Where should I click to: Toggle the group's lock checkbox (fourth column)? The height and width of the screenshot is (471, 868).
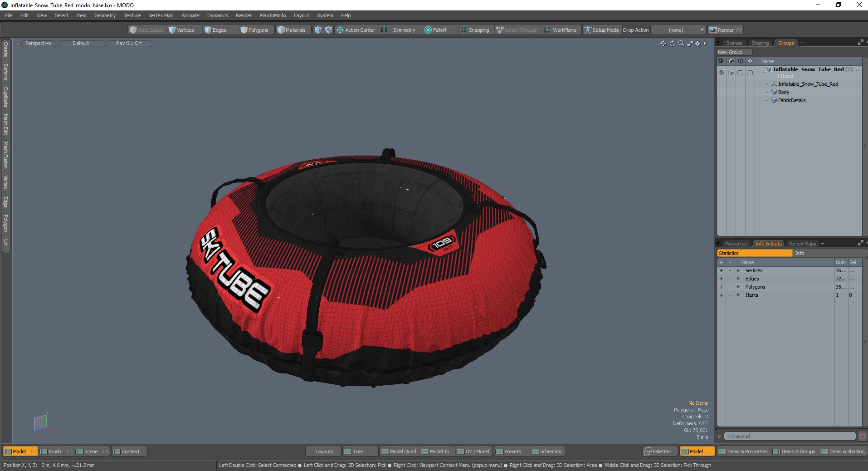[750, 73]
